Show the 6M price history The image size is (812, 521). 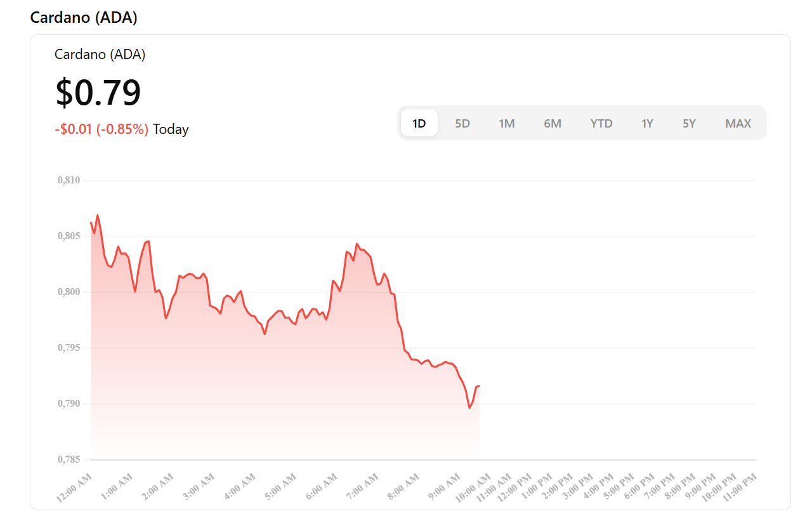coord(553,123)
